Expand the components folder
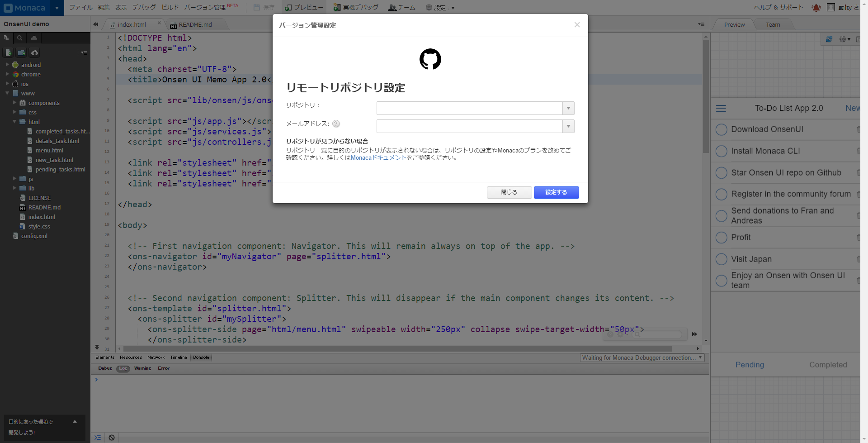 coord(14,103)
